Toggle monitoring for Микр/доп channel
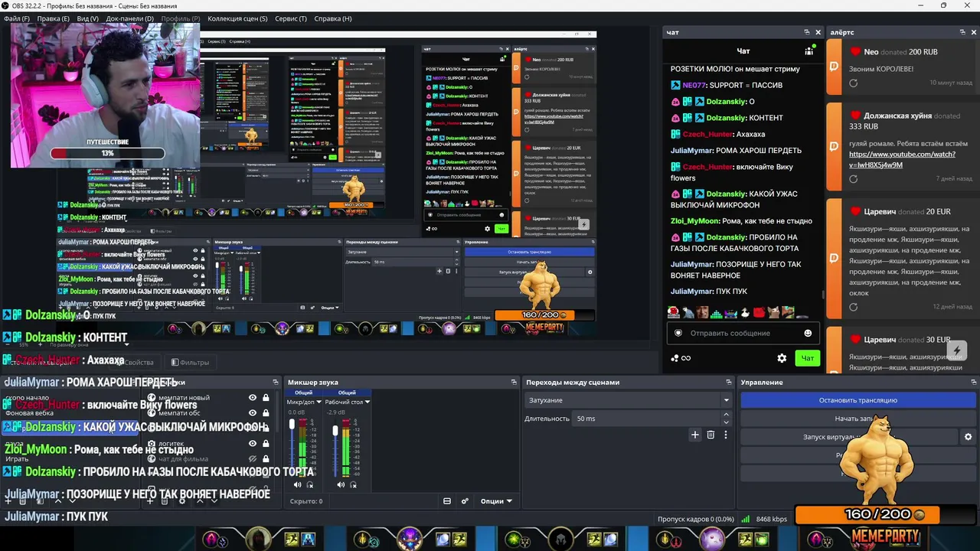980x551 pixels. 310,484
